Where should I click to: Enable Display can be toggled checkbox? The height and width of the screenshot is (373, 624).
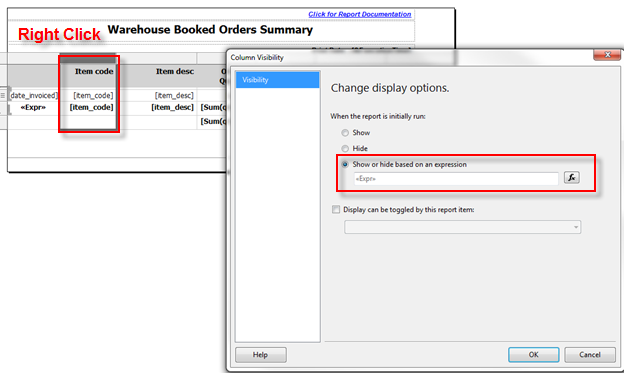[x=336, y=209]
